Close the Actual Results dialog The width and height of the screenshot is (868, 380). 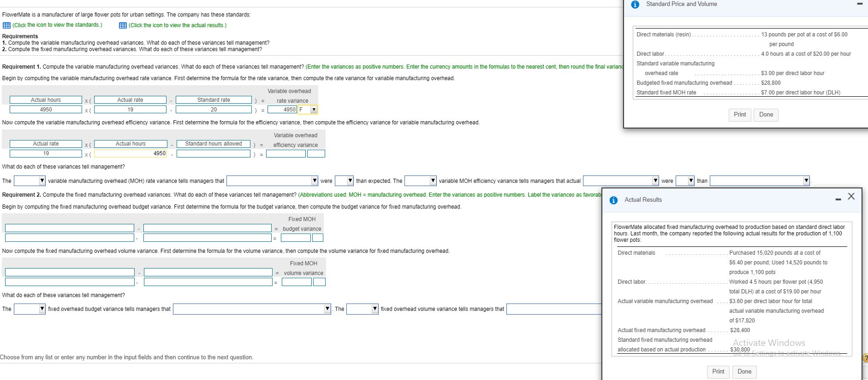[x=851, y=196]
